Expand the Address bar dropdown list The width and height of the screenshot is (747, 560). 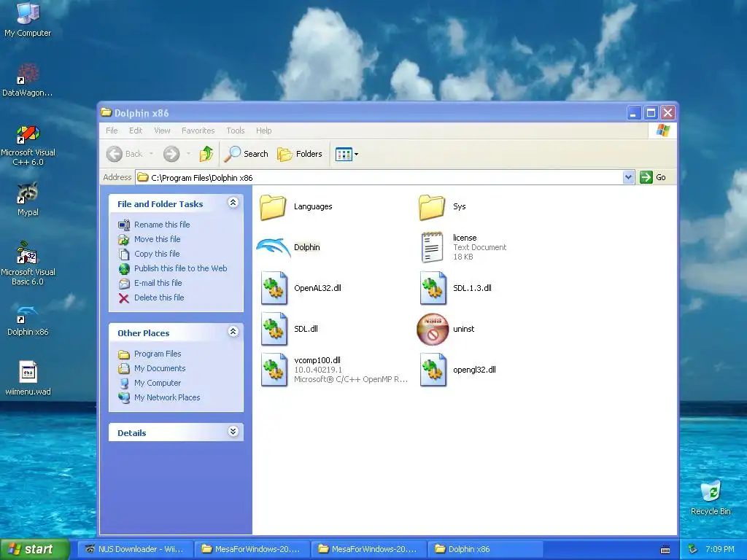(x=628, y=177)
